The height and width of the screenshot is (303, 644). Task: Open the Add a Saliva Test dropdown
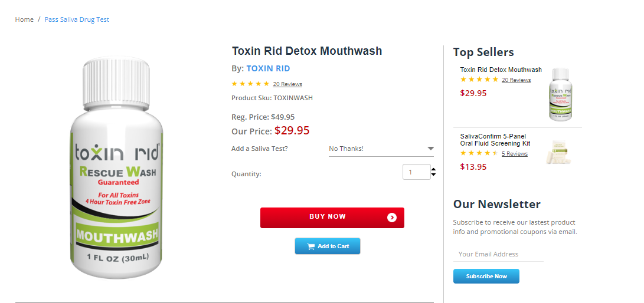coord(381,149)
